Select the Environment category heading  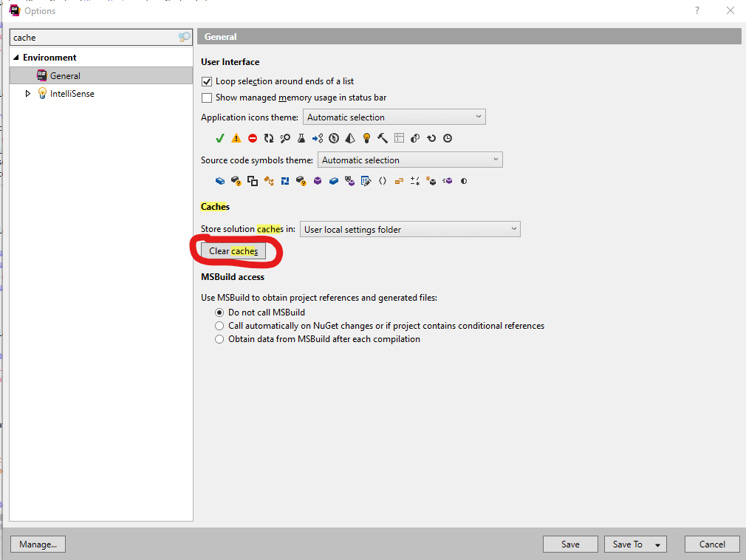click(x=49, y=58)
